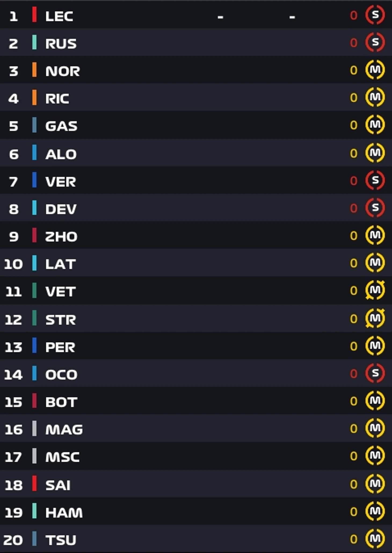This screenshot has width=392, height=553.
Task: Click position number 10 beside LAT
Action: coord(13,264)
